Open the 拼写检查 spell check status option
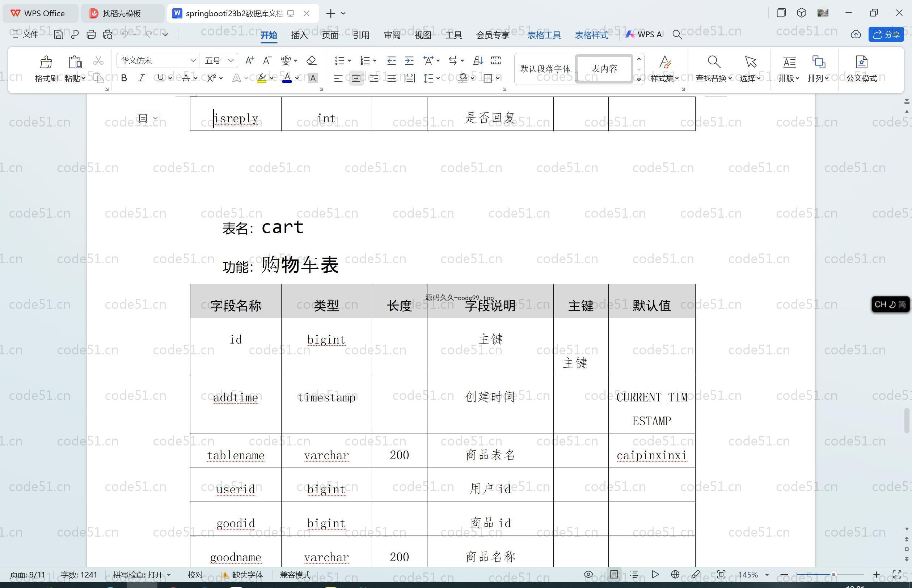912x588 pixels. [142, 575]
